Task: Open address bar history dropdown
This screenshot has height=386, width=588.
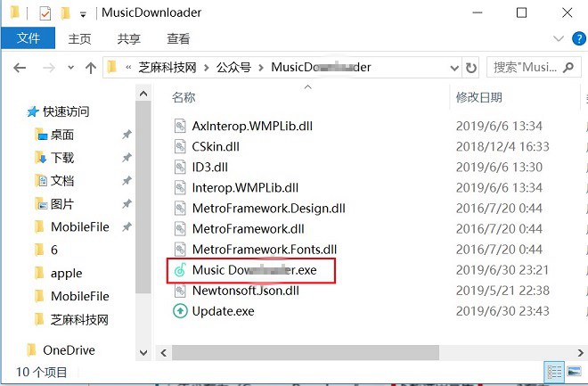Action: pyautogui.click(x=454, y=68)
